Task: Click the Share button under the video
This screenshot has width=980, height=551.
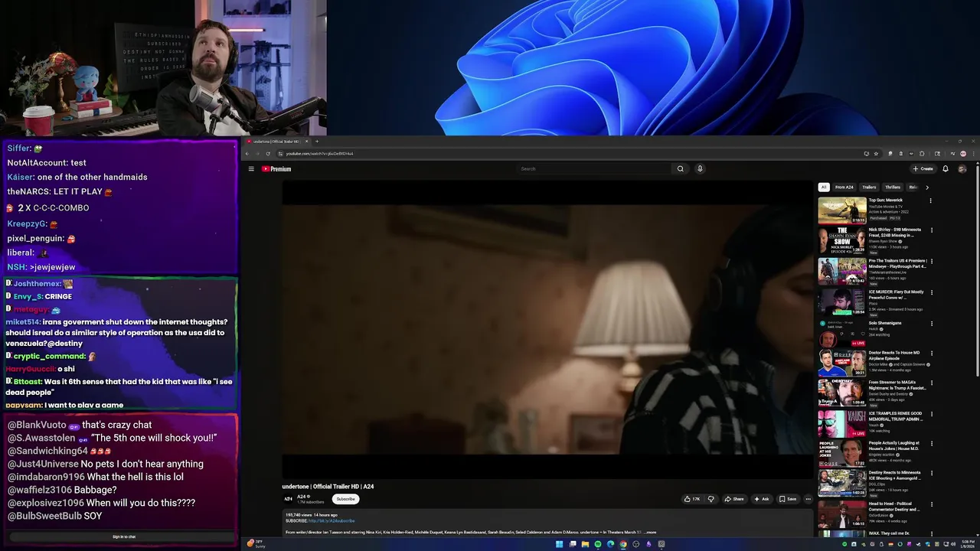Action: point(733,499)
